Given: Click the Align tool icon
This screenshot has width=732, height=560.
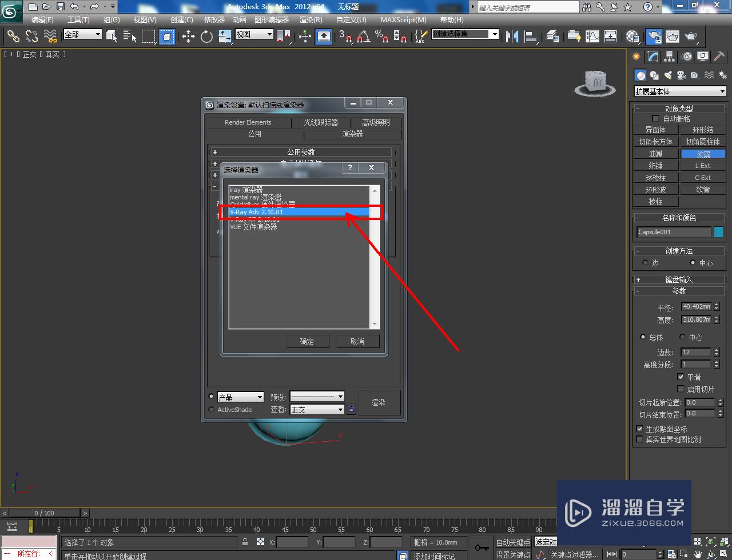Looking at the screenshot, I should pyautogui.click(x=531, y=37).
